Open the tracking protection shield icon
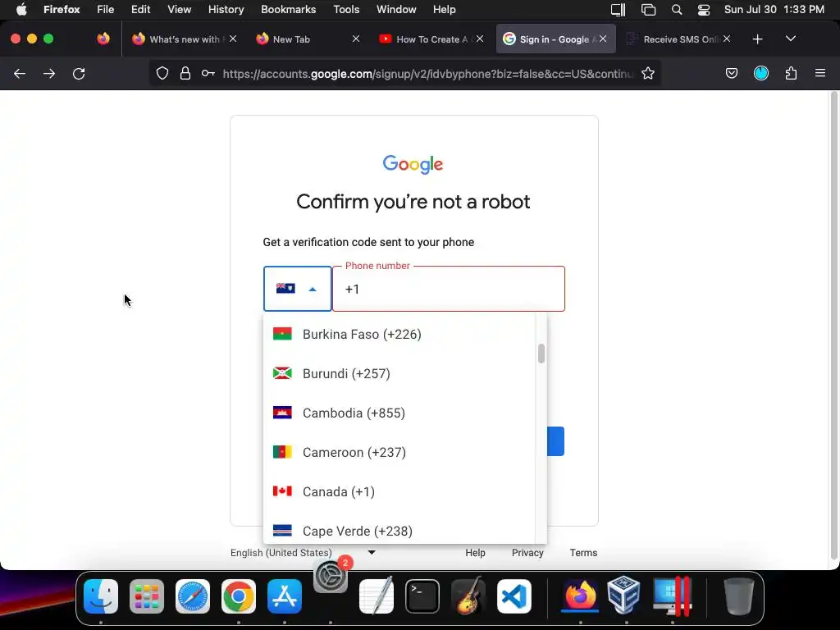Viewport: 840px width, 630px height. pos(162,73)
